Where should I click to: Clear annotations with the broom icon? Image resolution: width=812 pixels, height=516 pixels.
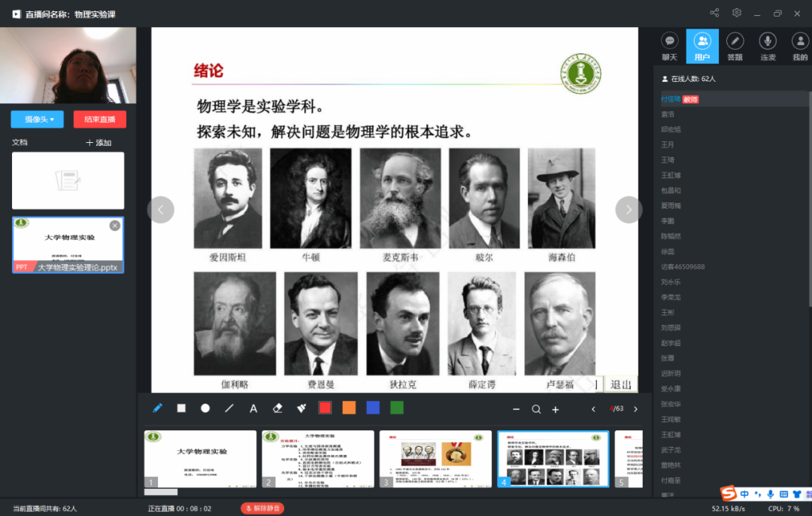pyautogui.click(x=301, y=408)
